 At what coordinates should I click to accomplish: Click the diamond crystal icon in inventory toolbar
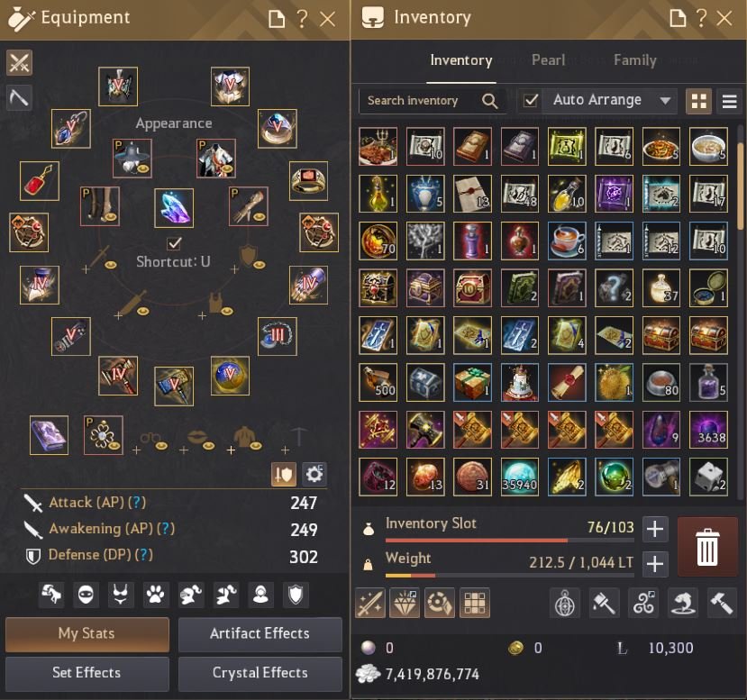[405, 604]
